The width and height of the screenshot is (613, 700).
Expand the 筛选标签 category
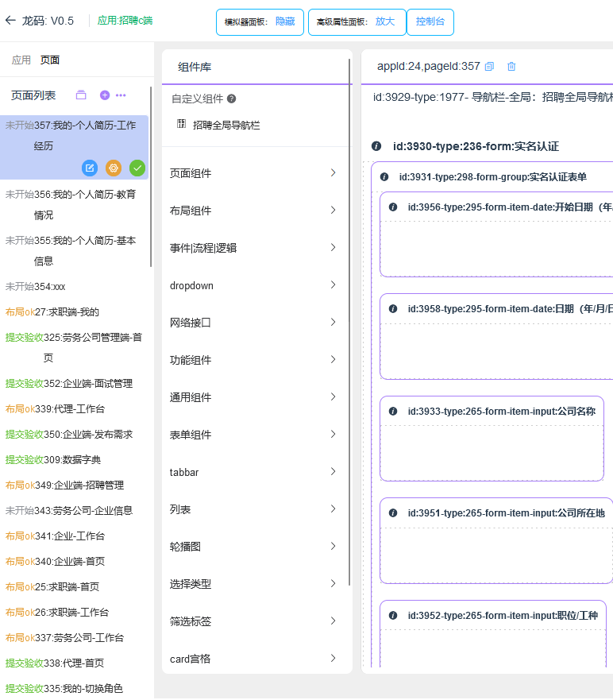(253, 621)
